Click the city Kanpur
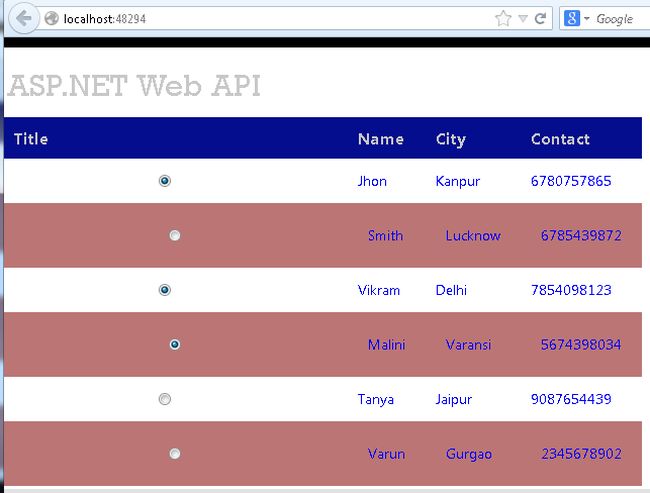The image size is (650, 493). (458, 182)
